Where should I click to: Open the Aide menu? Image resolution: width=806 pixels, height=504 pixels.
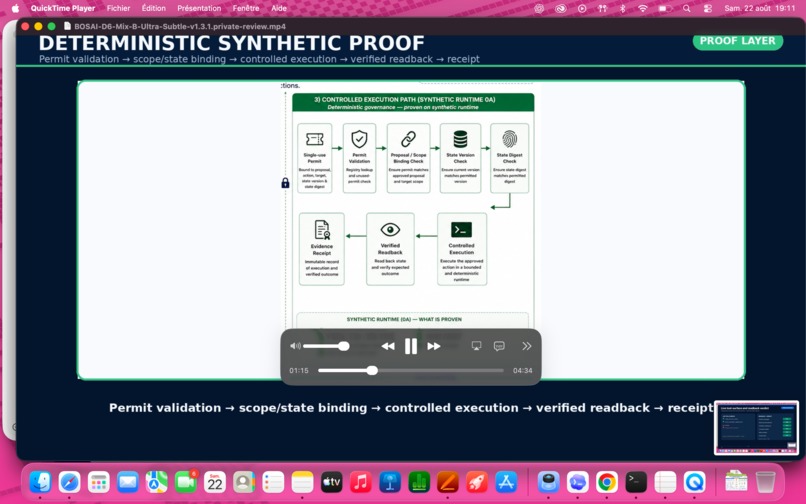279,8
